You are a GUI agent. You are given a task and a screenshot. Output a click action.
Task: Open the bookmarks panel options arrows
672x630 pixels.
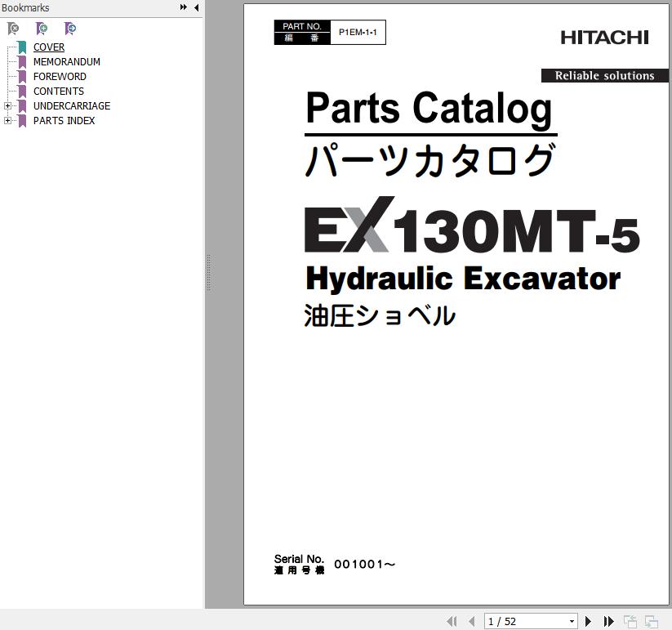[x=184, y=7]
